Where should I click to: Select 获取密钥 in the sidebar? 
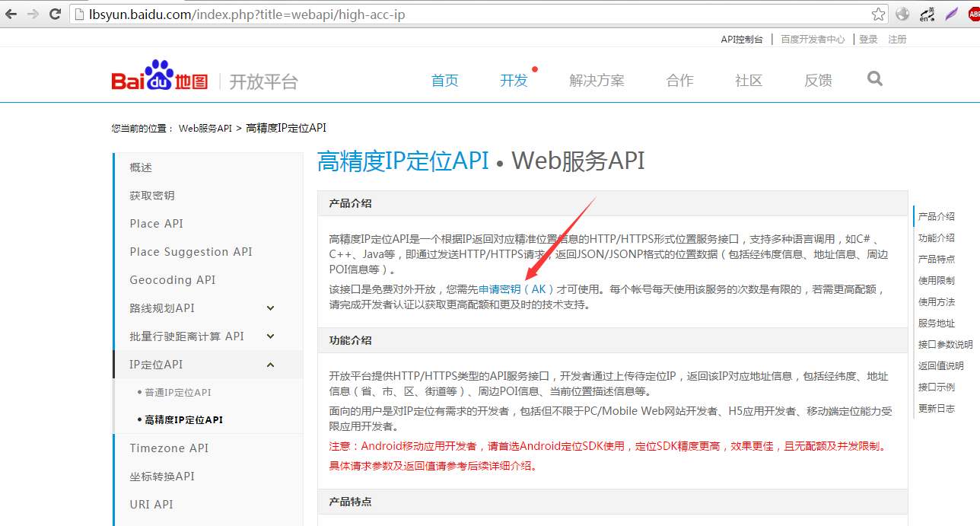point(152,196)
